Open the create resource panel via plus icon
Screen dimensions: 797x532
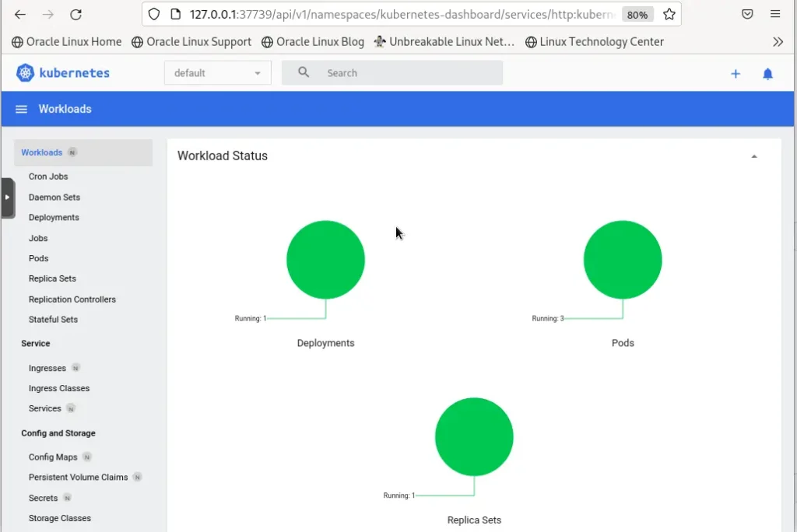(x=736, y=73)
